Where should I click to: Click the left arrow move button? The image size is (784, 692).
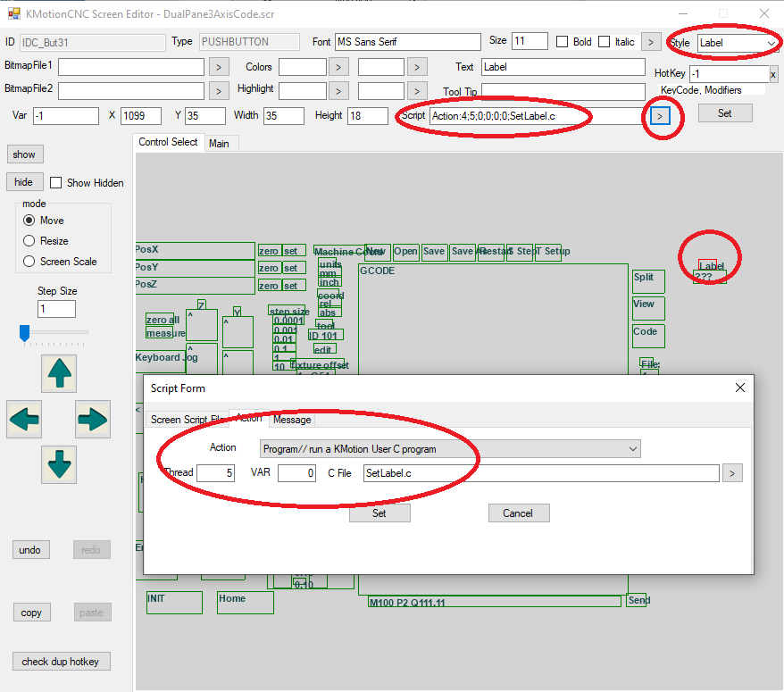[24, 419]
